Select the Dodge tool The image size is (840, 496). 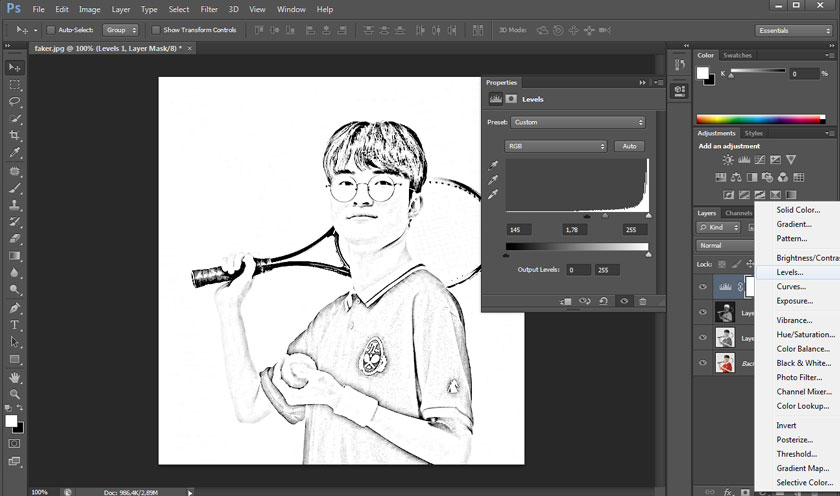click(14, 290)
